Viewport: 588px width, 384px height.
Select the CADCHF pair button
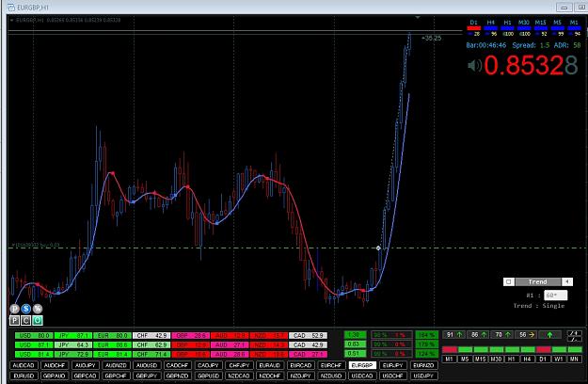178,365
